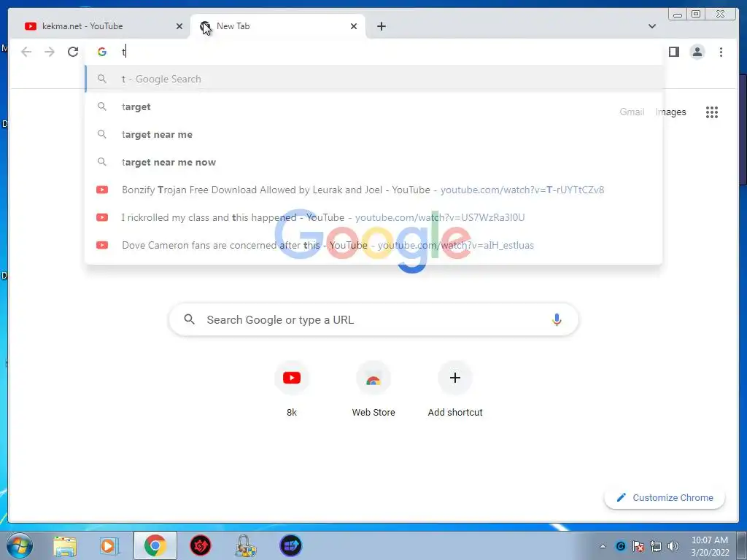Select the New Tab tab

coord(278,26)
